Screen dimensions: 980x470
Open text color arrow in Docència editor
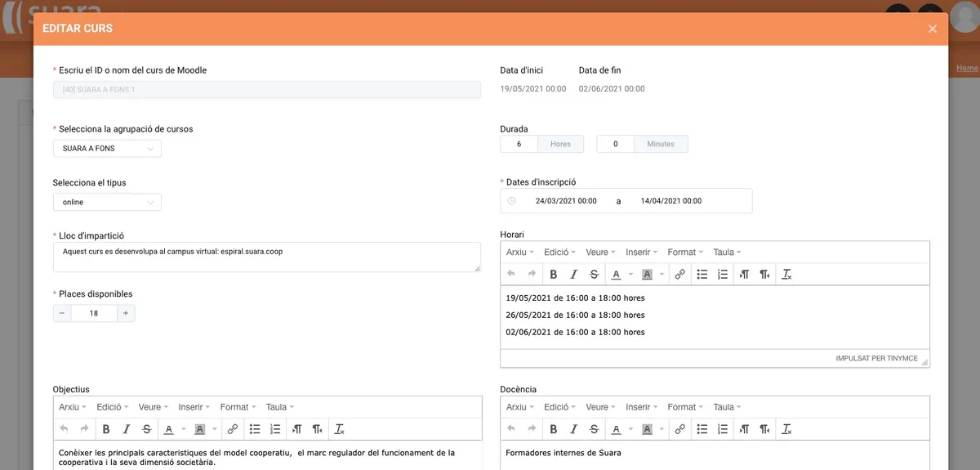630,429
